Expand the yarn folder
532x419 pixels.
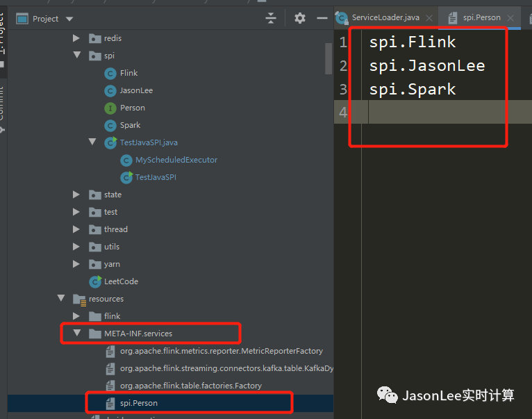pos(76,264)
